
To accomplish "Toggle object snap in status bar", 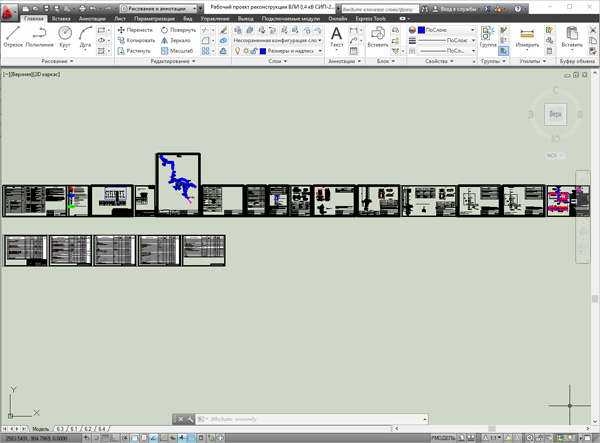I will 134,438.
